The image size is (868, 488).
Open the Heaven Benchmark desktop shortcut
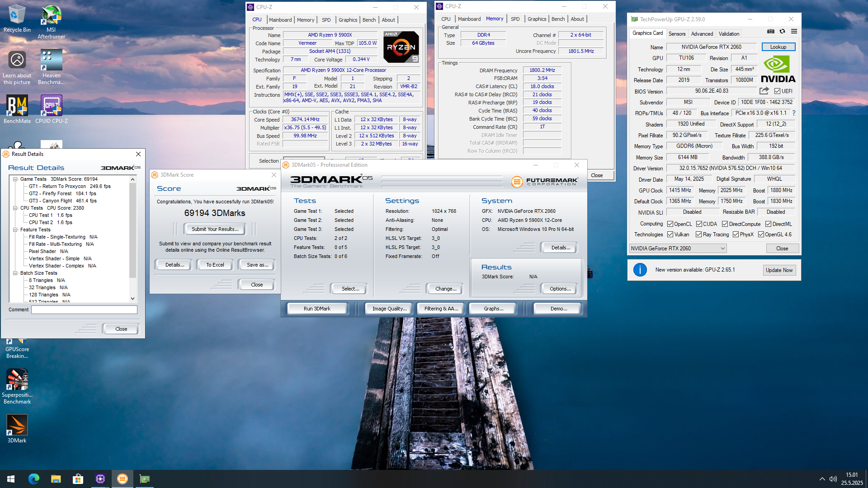pos(51,67)
